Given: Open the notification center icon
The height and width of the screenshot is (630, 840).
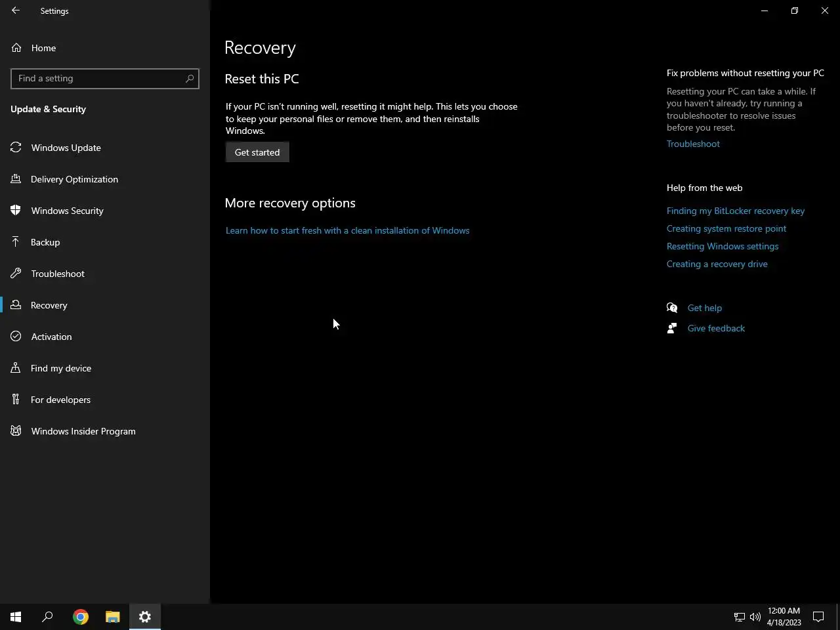Looking at the screenshot, I should tap(818, 617).
